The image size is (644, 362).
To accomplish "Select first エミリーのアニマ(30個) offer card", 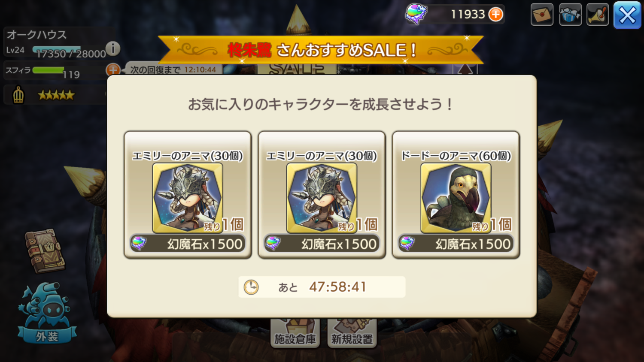I will click(x=188, y=195).
